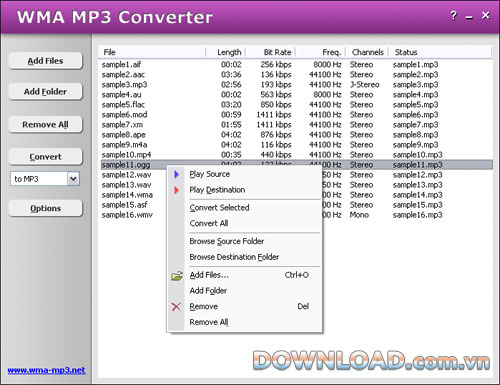Click the sample16.mp3 status cell
Screen dimensions: 500x385
(x=418, y=215)
